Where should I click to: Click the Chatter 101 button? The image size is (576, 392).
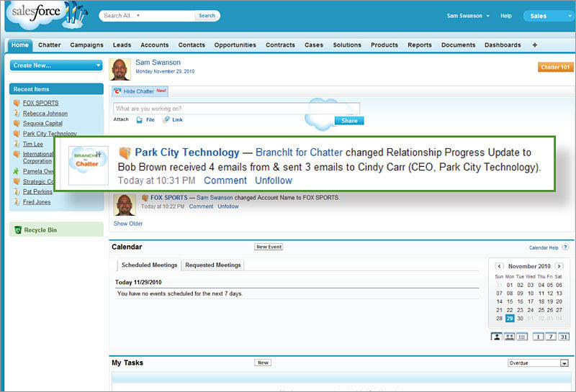[x=555, y=67]
